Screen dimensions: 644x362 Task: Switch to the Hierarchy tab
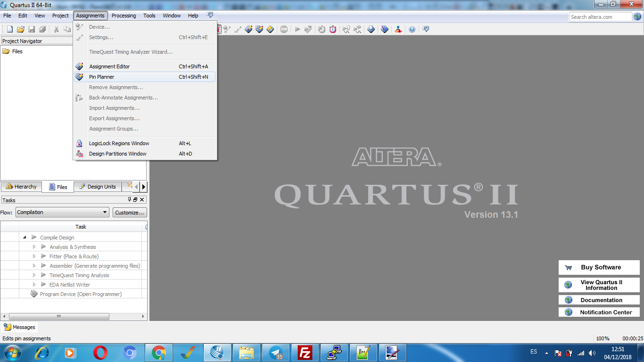pyautogui.click(x=21, y=187)
